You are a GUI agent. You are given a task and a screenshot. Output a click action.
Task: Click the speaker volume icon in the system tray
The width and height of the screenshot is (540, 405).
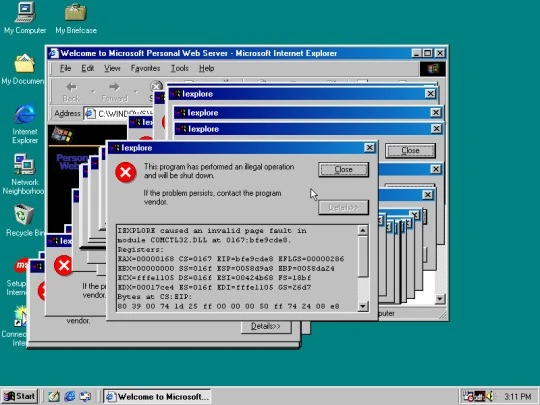click(489, 396)
